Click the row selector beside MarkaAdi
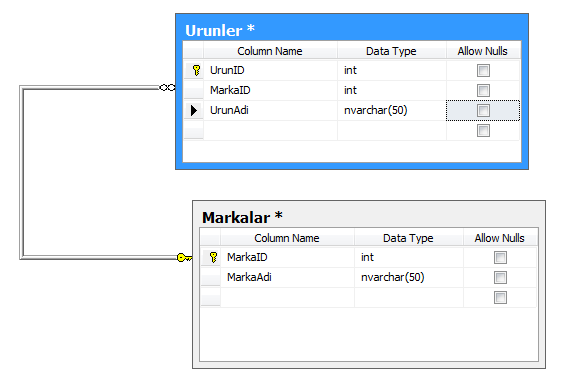Screen dimensions: 574x387 pos(211,278)
